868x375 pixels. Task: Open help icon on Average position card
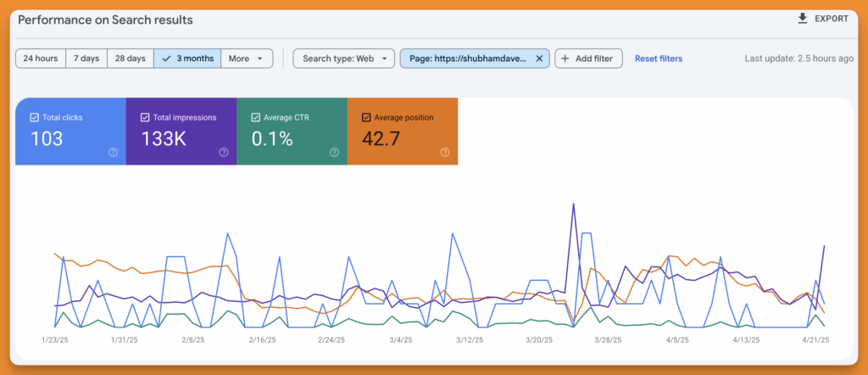445,153
